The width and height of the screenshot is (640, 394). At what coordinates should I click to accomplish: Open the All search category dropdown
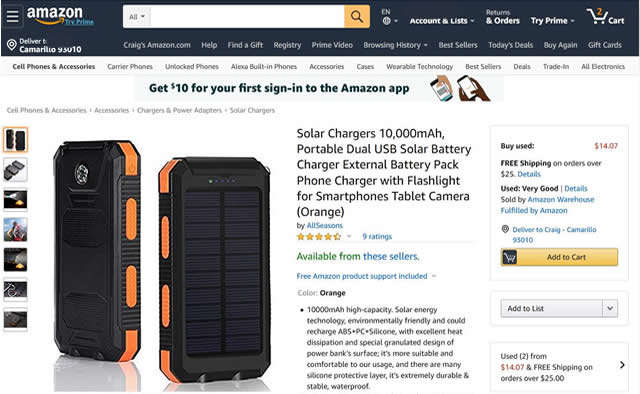pos(137,17)
